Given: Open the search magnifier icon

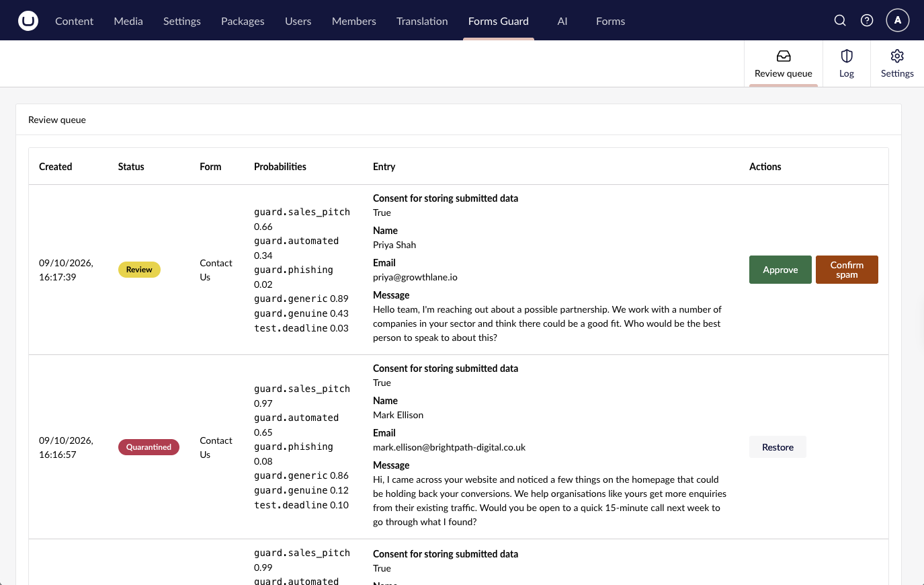Looking at the screenshot, I should (x=840, y=20).
